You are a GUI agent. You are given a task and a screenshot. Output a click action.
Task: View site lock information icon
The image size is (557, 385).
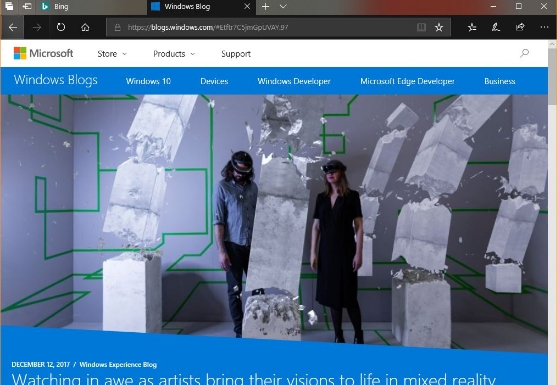click(x=118, y=27)
